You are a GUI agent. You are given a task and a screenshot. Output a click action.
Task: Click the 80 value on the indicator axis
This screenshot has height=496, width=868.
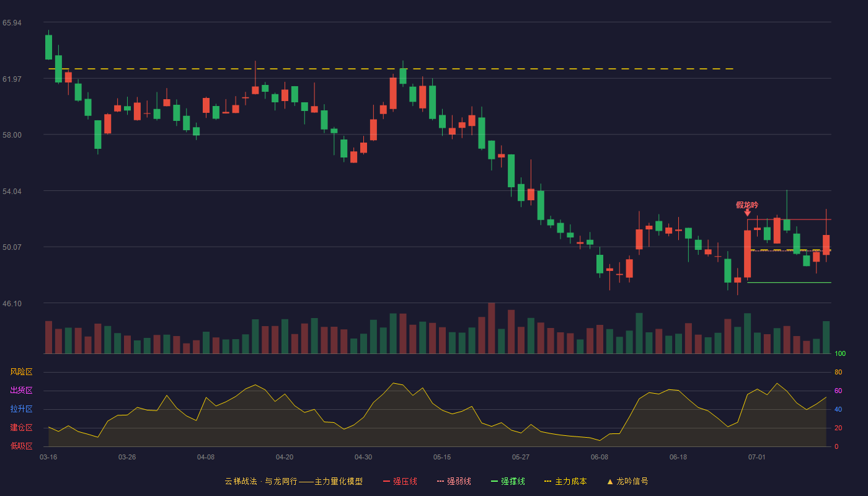[838, 372]
